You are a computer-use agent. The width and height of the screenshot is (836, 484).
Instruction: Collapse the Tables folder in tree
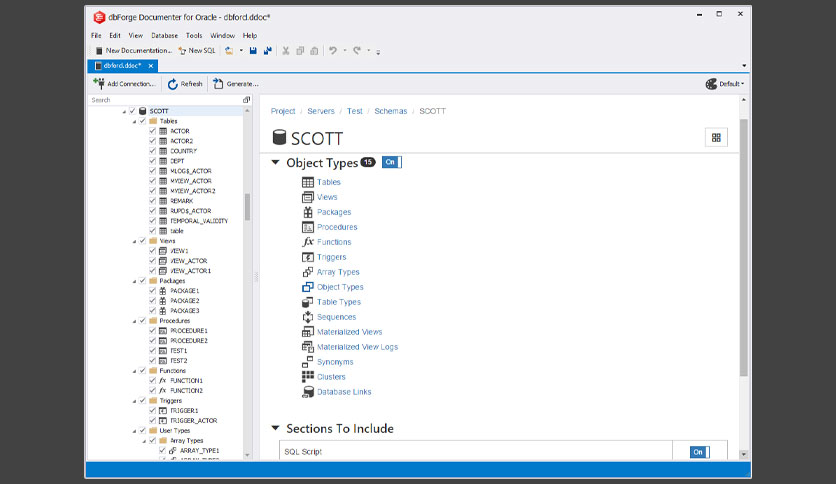[x=134, y=122]
